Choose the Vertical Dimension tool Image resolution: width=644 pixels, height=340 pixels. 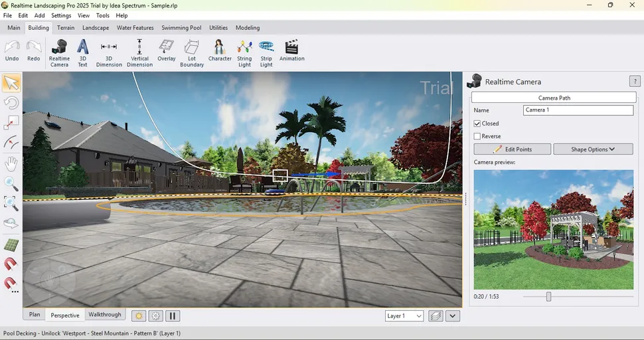click(139, 53)
